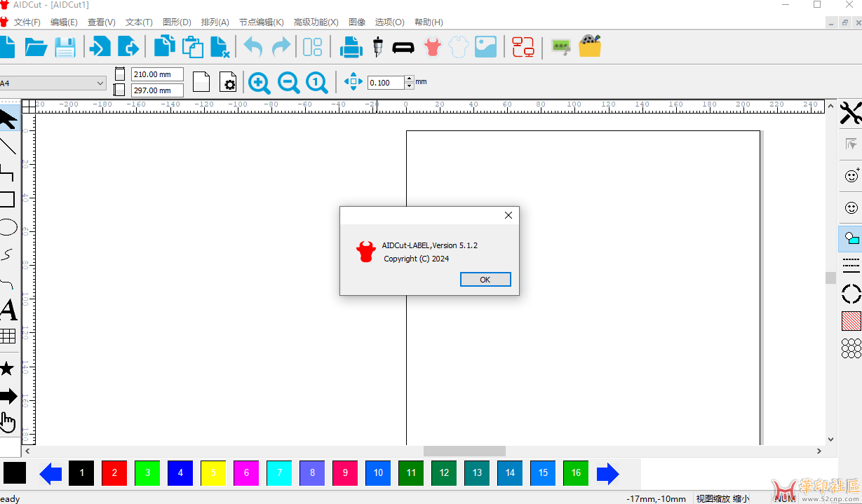Screen dimensions: 862x504
Task: Select red color swatch 2
Action: tap(114, 473)
